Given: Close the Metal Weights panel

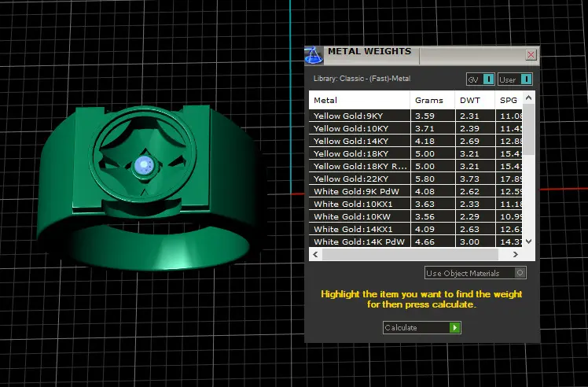Looking at the screenshot, I should 531,55.
